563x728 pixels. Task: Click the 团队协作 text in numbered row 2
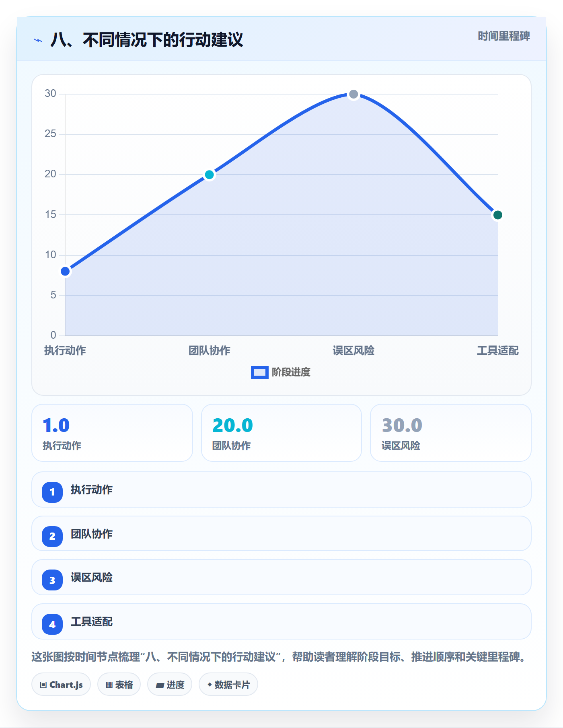pos(92,534)
